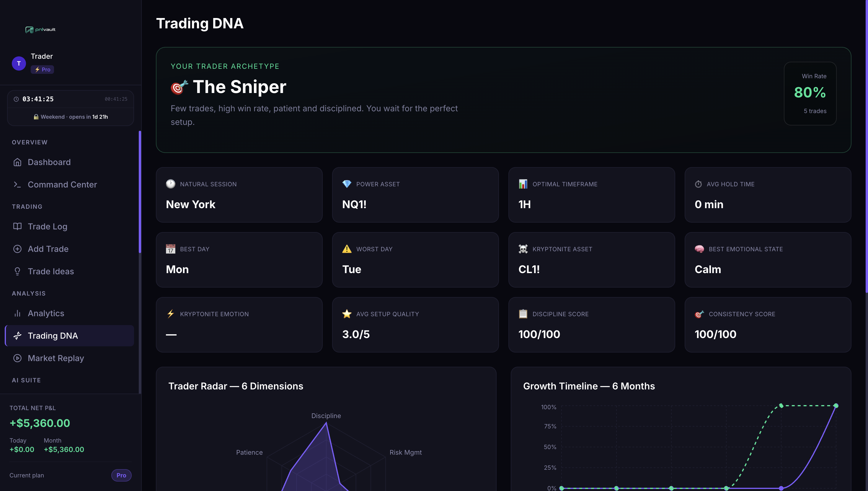
Task: Go to Command Center
Action: [69, 185]
